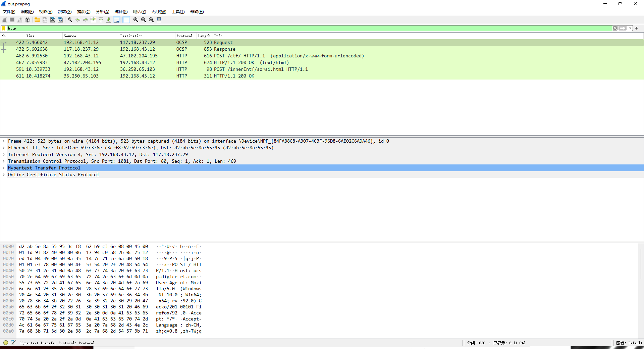Screen dimensions: 644x349
Task: Jump to the last packet icon
Action: click(109, 20)
